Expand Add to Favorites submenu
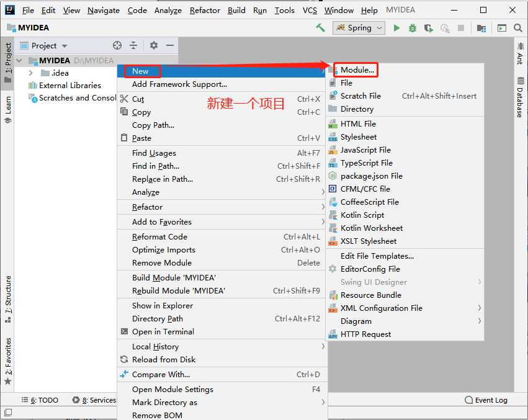Screen dimensions: 528x420 (221, 222)
